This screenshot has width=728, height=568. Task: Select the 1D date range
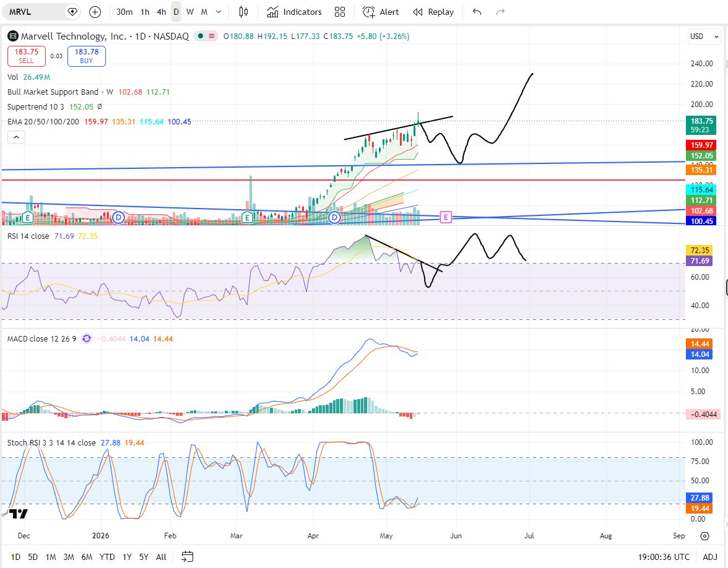pos(15,557)
